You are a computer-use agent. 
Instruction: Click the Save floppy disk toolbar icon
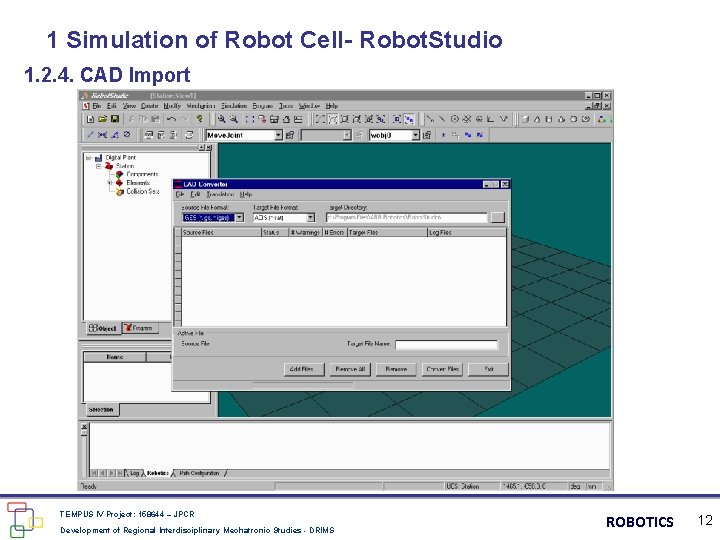pos(115,119)
